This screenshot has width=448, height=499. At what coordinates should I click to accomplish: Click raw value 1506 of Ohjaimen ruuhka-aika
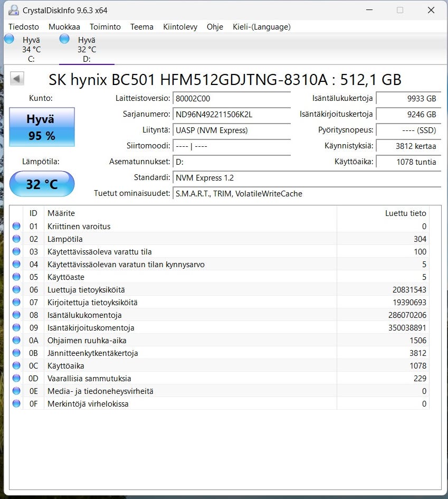click(x=418, y=340)
